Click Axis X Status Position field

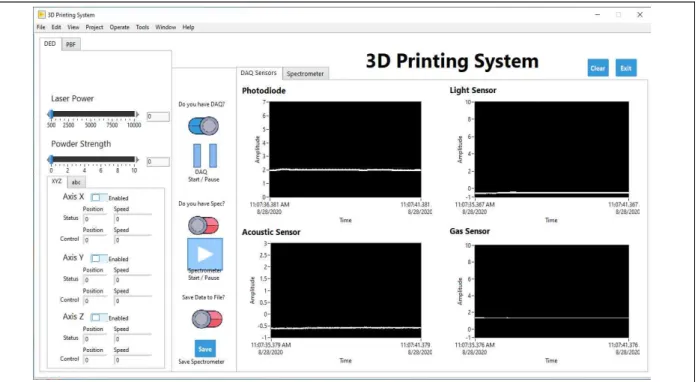point(95,219)
